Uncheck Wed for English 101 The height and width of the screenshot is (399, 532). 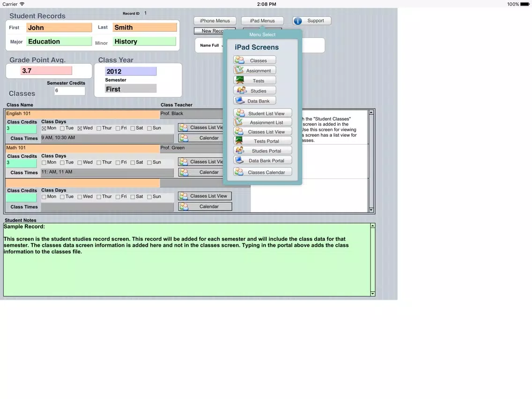pyautogui.click(x=80, y=128)
